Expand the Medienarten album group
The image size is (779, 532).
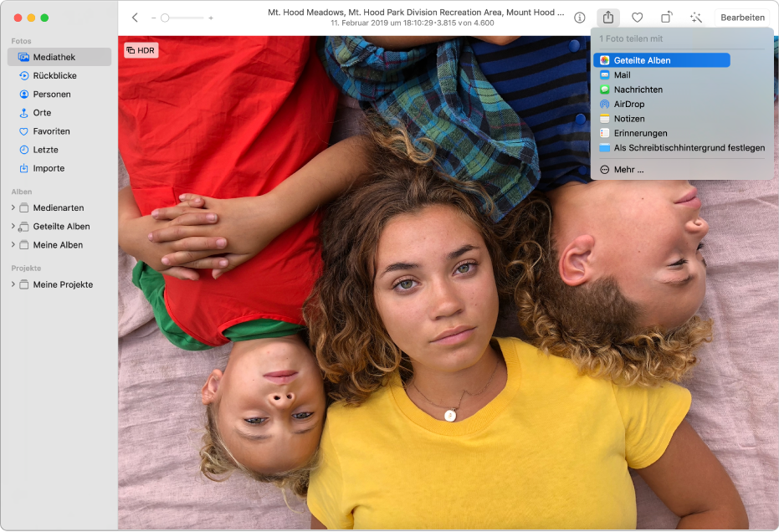coord(13,207)
